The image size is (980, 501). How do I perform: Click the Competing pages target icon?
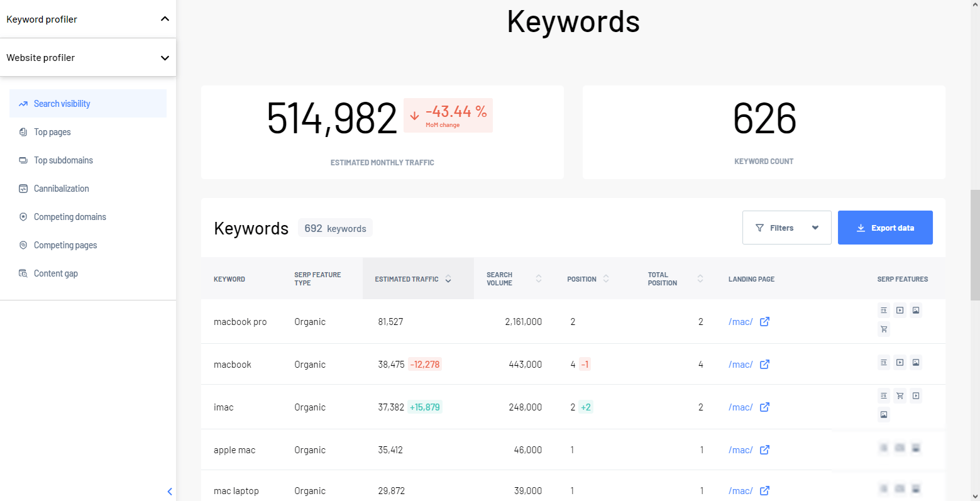point(23,245)
